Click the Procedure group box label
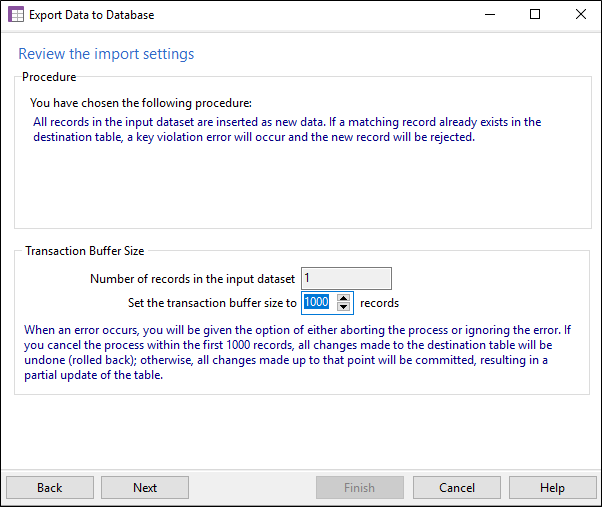The height and width of the screenshot is (507, 602). click(49, 77)
